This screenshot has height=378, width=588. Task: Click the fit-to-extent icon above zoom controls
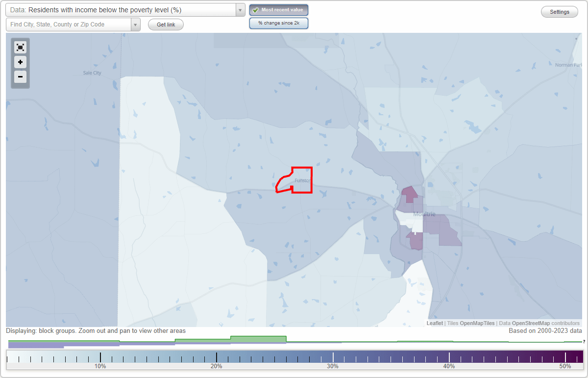point(20,47)
